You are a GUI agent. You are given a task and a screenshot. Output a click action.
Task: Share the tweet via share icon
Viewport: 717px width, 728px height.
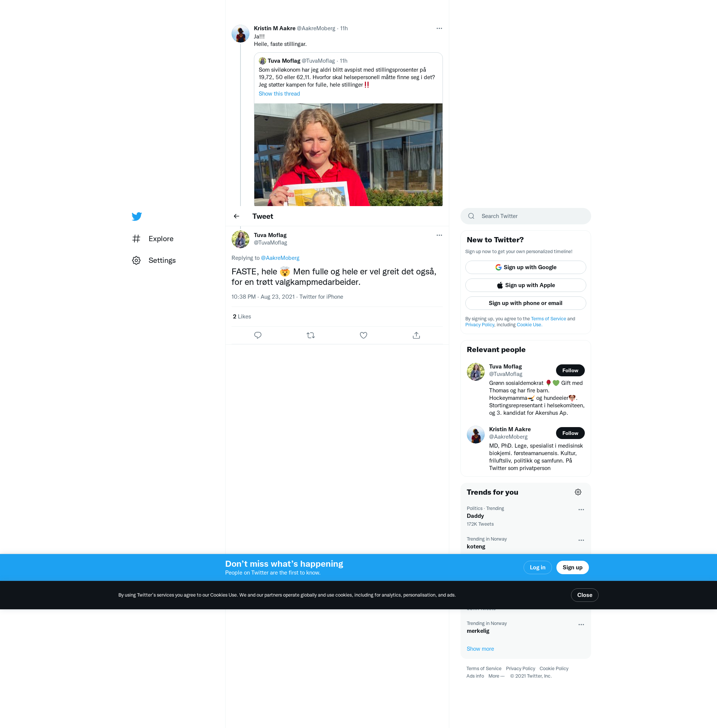pos(416,335)
